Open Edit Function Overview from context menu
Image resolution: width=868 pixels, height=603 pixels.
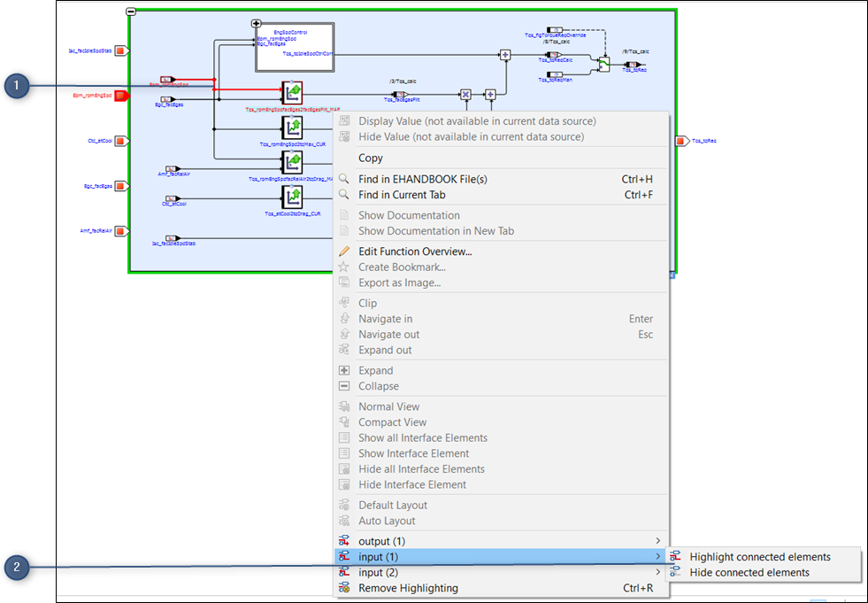point(414,251)
